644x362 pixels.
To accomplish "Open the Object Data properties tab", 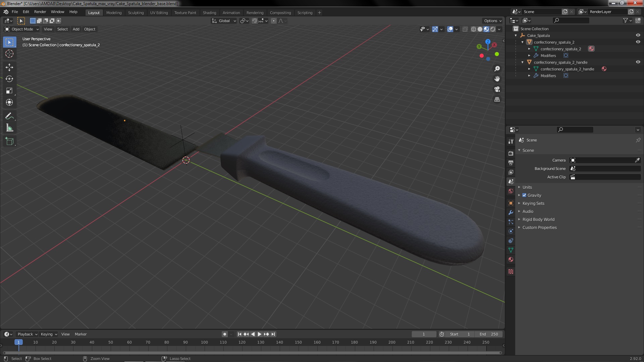I will point(511,250).
